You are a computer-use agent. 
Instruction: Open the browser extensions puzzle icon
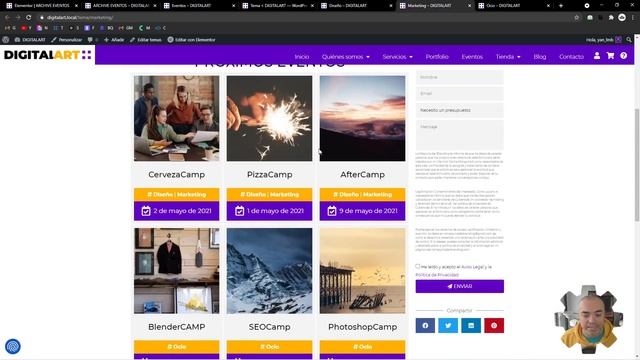(611, 18)
